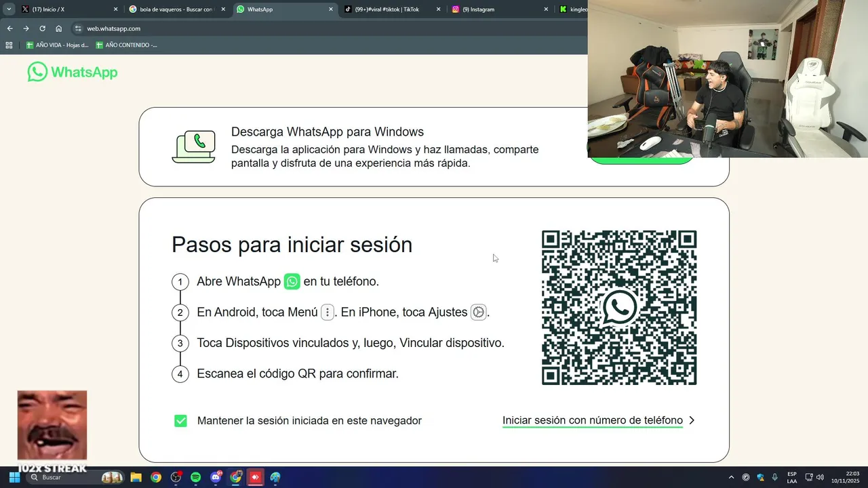Image resolution: width=868 pixels, height=488 pixels.
Task: Open the apps grid in bookmarks bar
Action: [9, 45]
